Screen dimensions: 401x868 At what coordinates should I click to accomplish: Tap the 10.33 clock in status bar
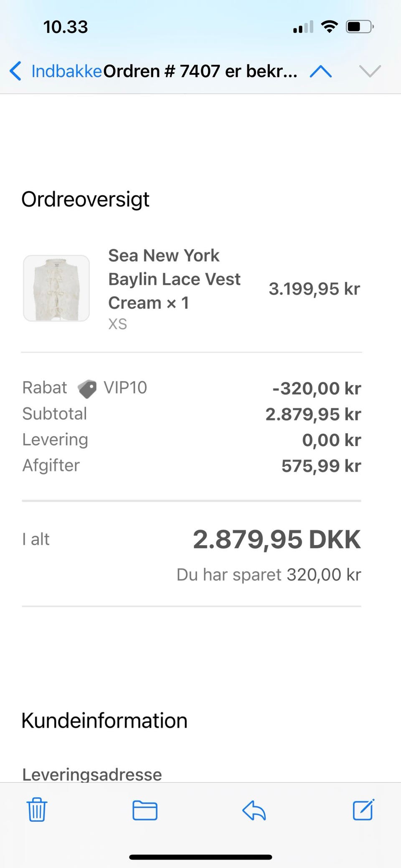click(x=66, y=27)
